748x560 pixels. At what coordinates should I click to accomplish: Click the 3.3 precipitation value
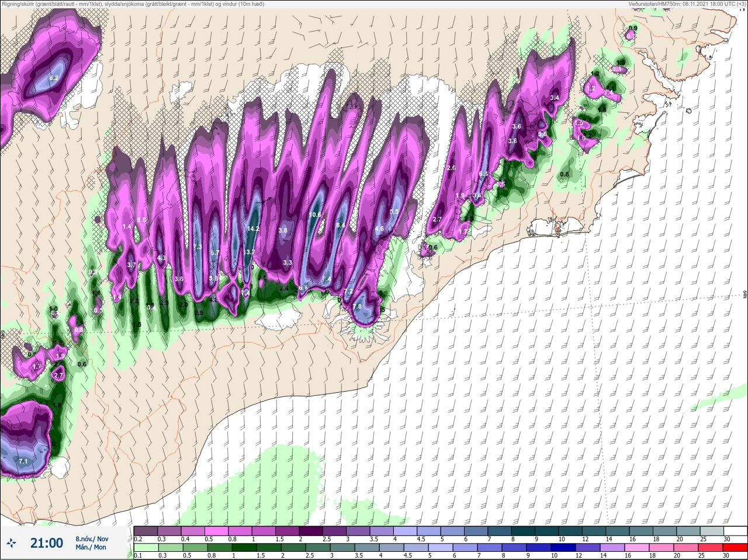click(288, 262)
